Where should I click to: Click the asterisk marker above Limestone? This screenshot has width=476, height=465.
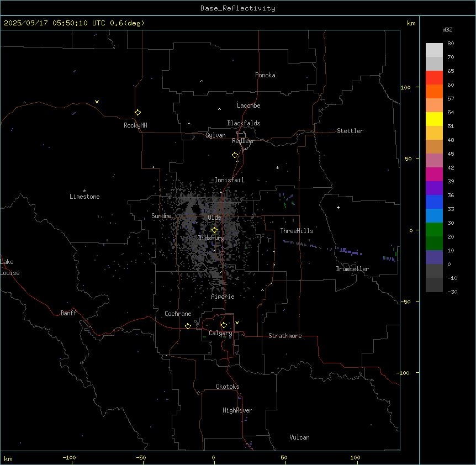(84, 191)
